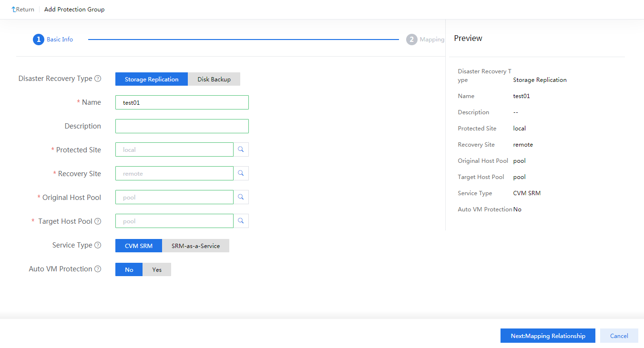This screenshot has width=644, height=348.
Task: Open the Original Host Pool search picker
Action: pos(241,197)
